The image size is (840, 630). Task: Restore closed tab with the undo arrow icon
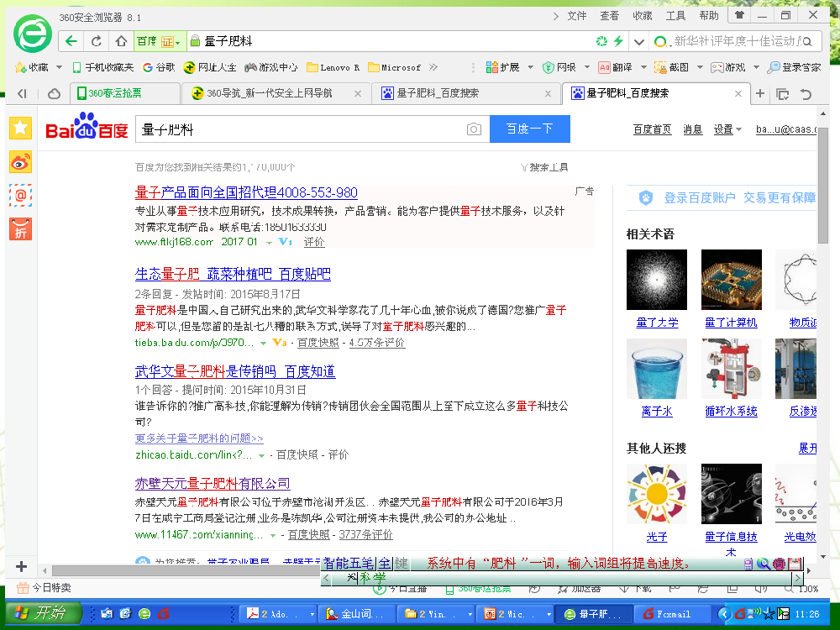(x=806, y=94)
